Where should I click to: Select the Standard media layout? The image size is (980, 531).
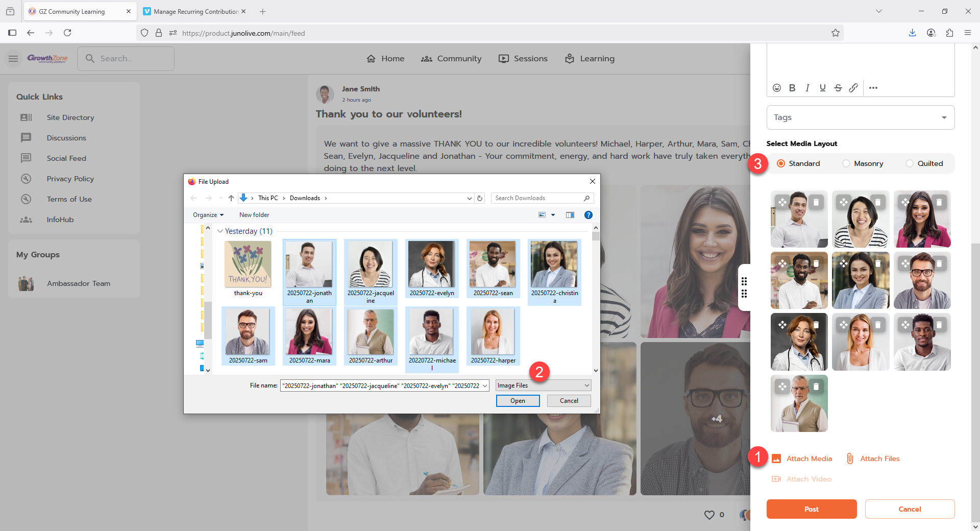coord(798,163)
